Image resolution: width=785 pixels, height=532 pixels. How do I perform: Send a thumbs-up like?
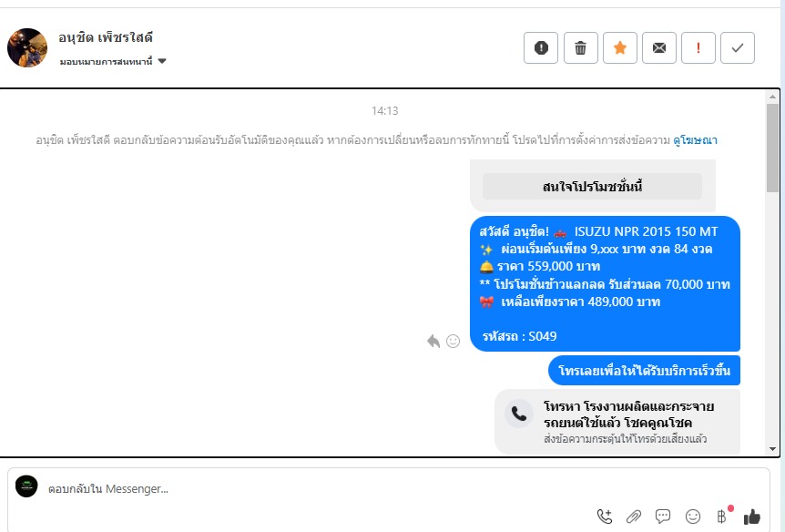click(x=752, y=516)
